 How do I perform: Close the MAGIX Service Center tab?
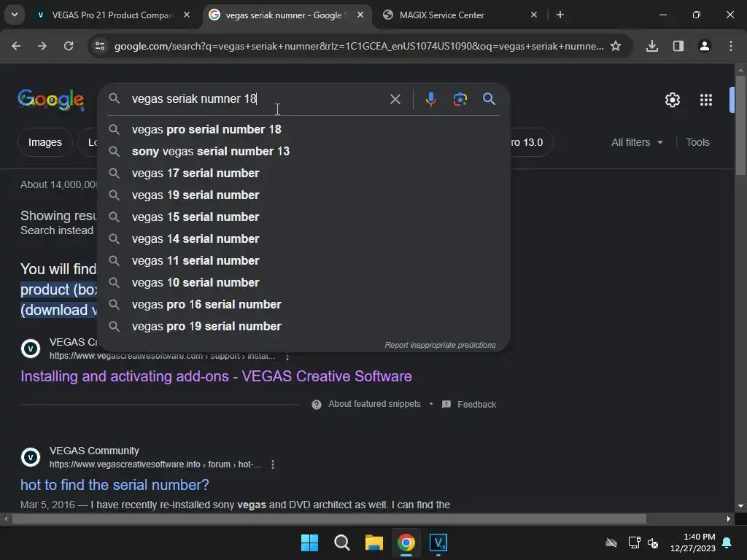[x=533, y=15]
